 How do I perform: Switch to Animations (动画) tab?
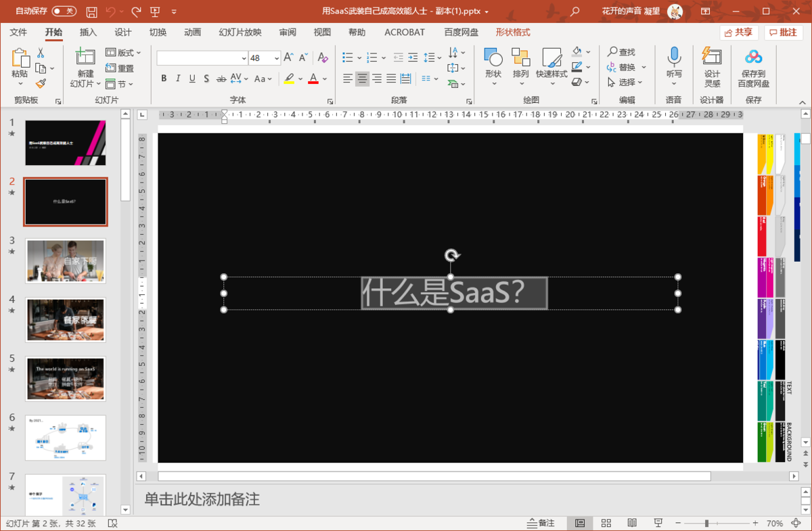click(x=193, y=32)
